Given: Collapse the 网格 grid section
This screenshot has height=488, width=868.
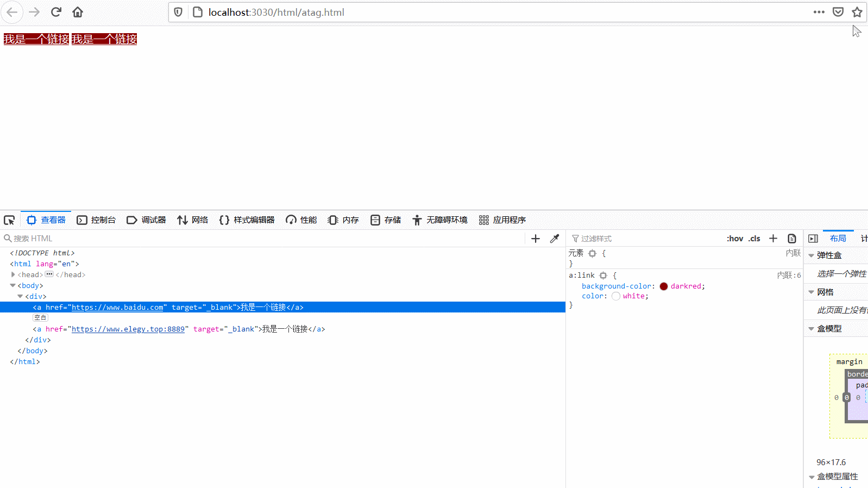Looking at the screenshot, I should [x=812, y=292].
